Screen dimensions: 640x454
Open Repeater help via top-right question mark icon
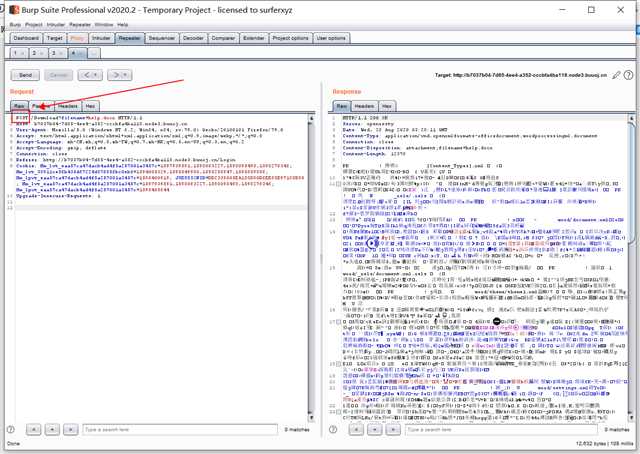tap(629, 75)
